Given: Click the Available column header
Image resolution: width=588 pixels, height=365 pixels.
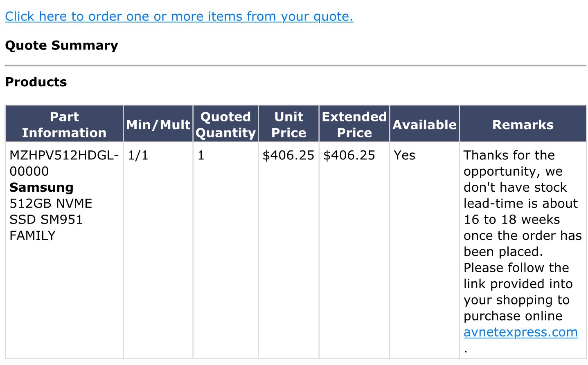Looking at the screenshot, I should coord(424,124).
